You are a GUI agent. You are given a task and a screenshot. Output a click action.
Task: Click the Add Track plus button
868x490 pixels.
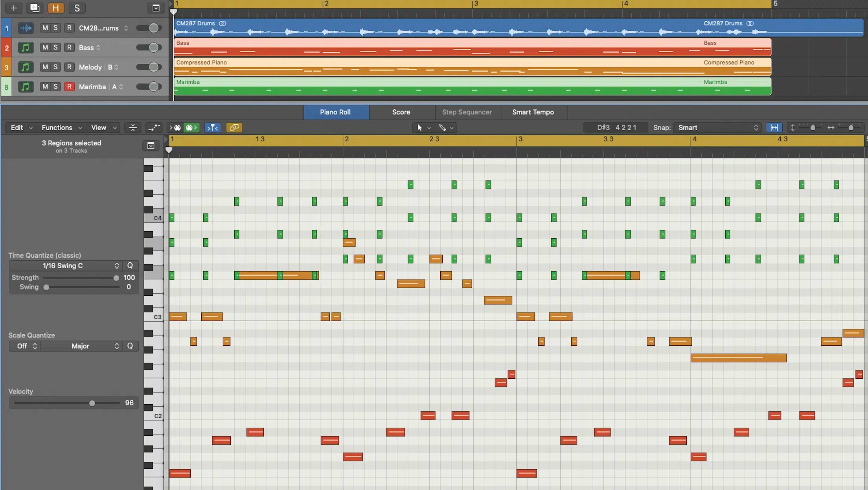[13, 8]
